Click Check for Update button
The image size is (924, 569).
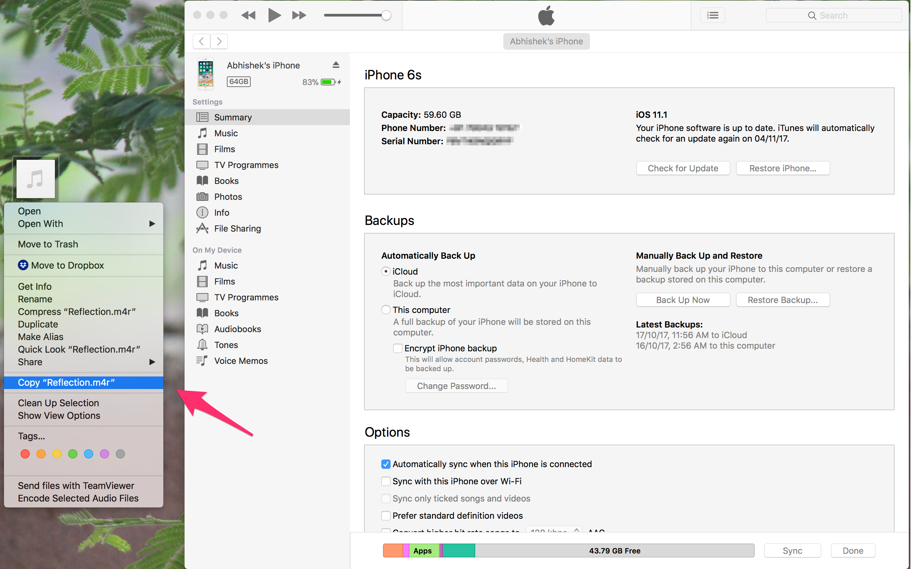coord(683,168)
